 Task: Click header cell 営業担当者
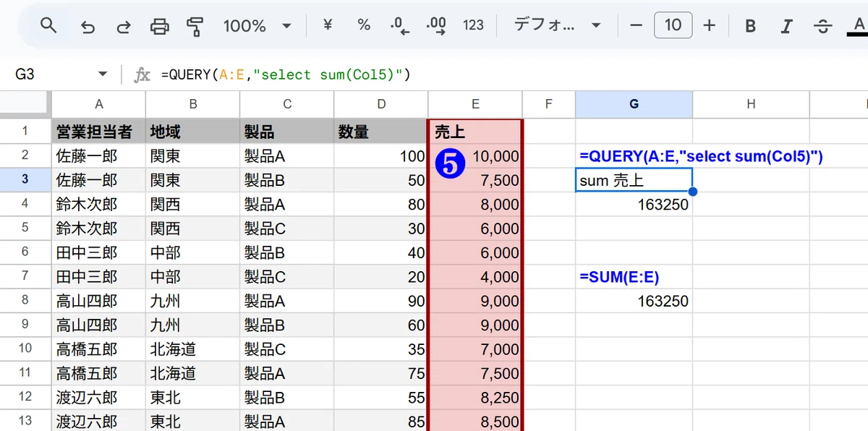(98, 132)
